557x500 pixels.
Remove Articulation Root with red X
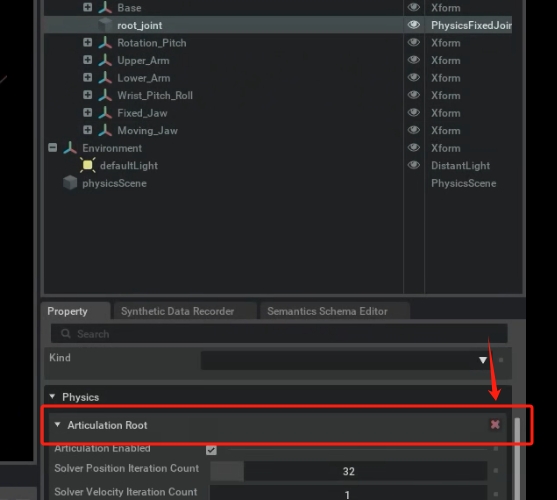click(495, 424)
